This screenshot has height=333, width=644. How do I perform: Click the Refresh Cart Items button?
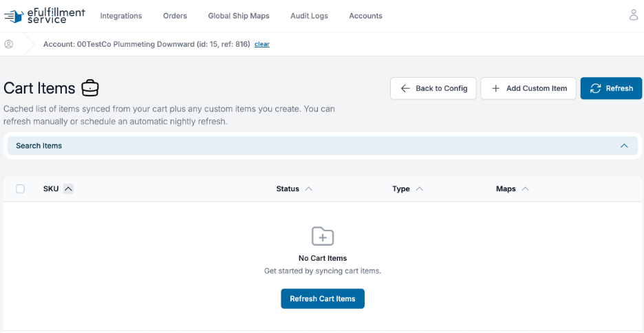coord(323,299)
